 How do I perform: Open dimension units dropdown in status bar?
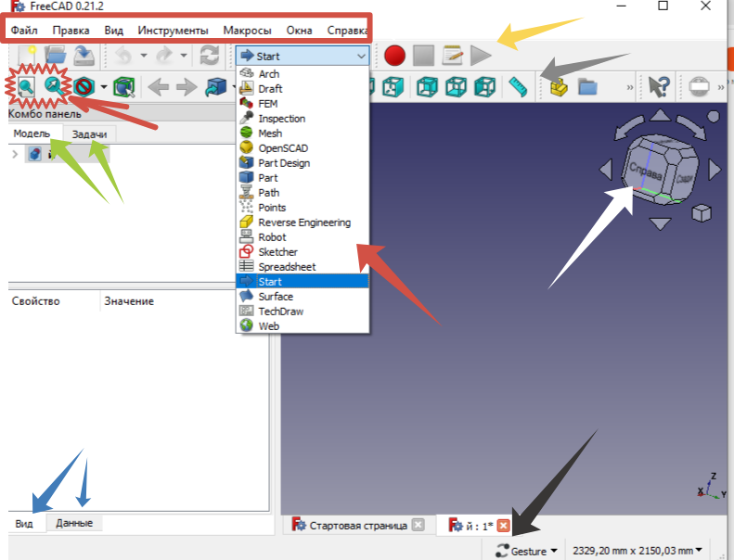pyautogui.click(x=638, y=551)
